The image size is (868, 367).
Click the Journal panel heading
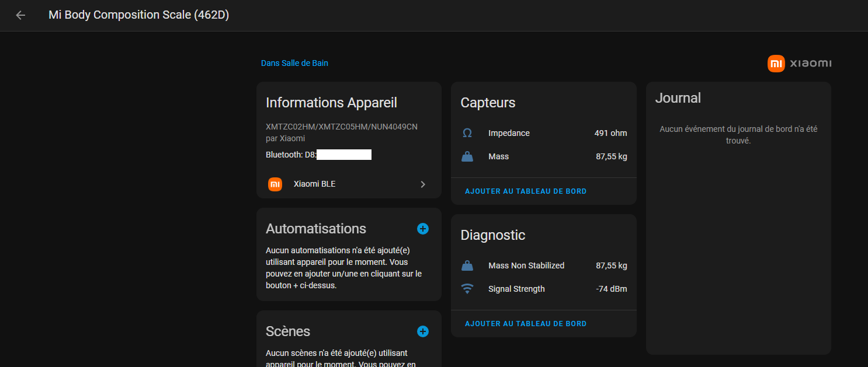(678, 98)
